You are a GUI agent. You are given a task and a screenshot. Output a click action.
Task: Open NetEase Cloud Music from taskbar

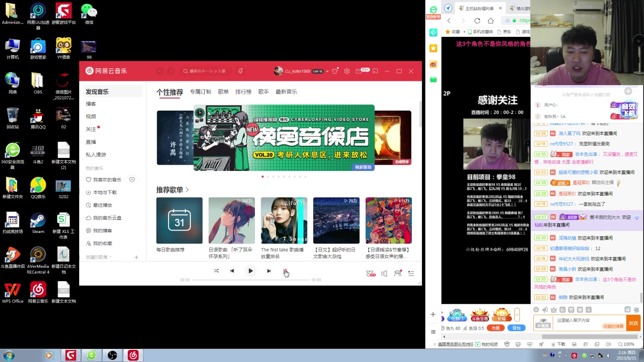133,356
